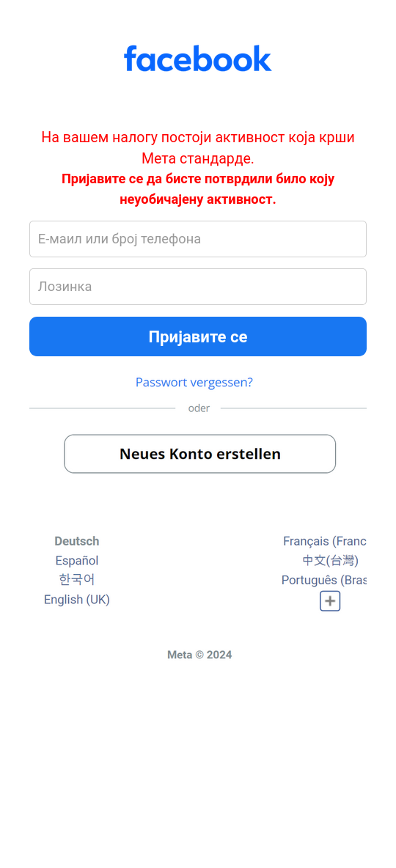Screen dimensions: 396x868
Task: Select Português (Brasil) language
Action: [x=325, y=580]
